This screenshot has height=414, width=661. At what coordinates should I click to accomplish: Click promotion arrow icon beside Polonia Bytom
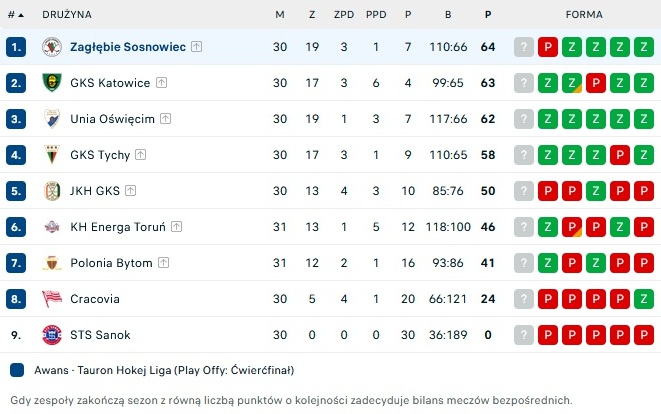coord(164,263)
